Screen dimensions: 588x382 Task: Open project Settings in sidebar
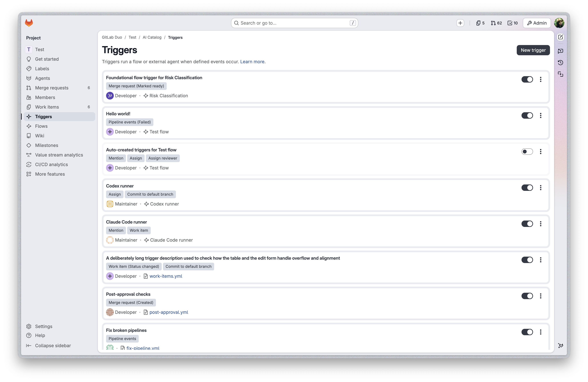[x=59, y=326]
